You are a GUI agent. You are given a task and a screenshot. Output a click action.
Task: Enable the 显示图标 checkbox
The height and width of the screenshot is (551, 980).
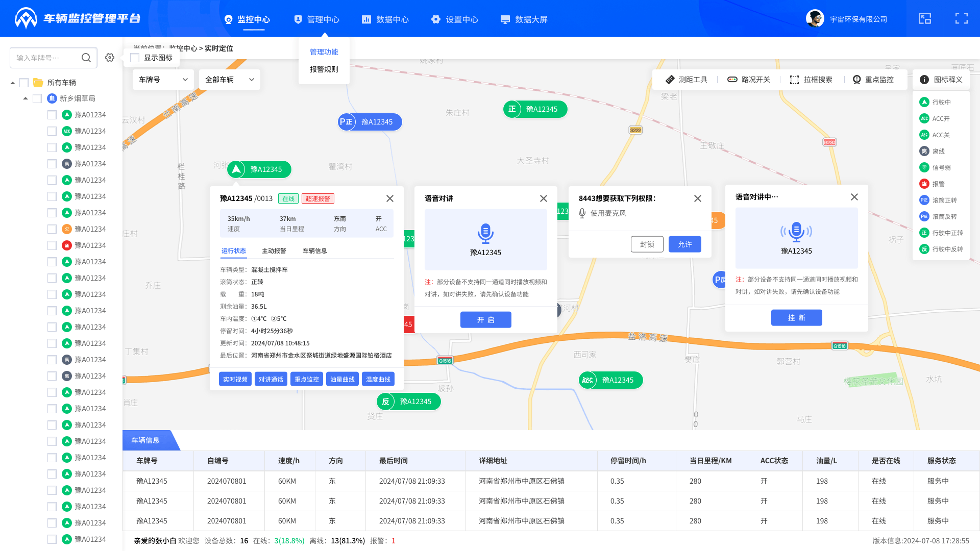135,58
